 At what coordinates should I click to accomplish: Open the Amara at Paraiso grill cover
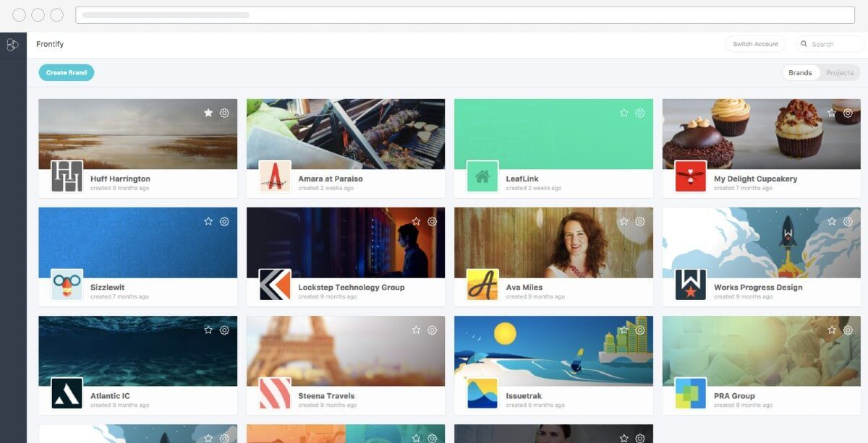click(x=346, y=134)
